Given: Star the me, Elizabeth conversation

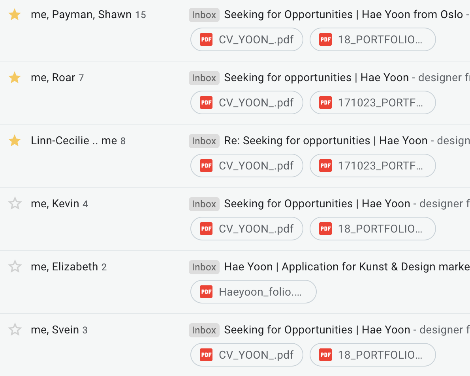Looking at the screenshot, I should 15,267.
